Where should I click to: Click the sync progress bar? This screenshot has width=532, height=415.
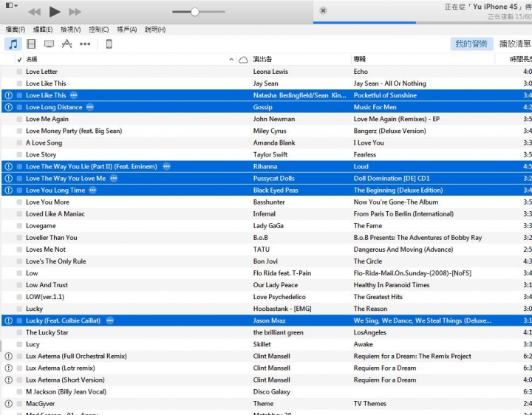pos(423,23)
